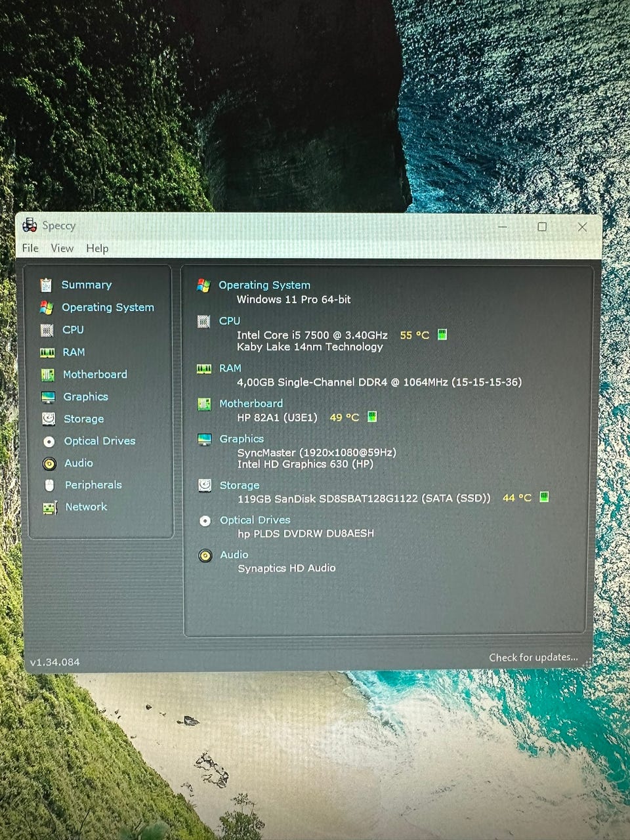The height and width of the screenshot is (840, 630).
Task: Click green temperature indicator next to 49 °C
Action: tap(372, 417)
